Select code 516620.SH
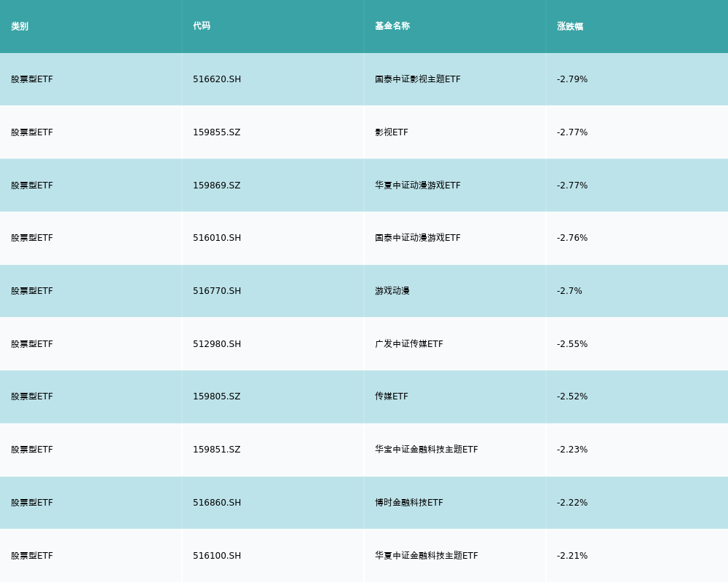Viewport: 728px width, 582px height. [x=217, y=79]
